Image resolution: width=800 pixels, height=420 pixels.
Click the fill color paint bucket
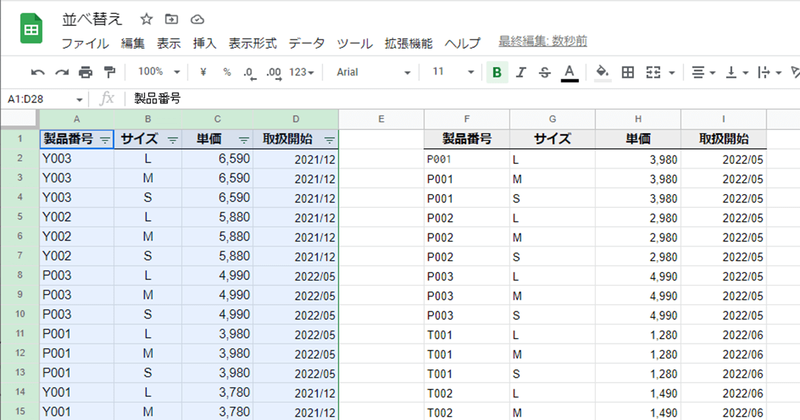tap(602, 72)
